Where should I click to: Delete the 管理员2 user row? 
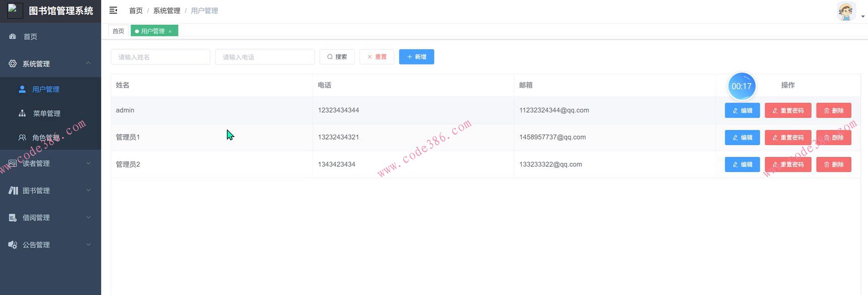[834, 164]
